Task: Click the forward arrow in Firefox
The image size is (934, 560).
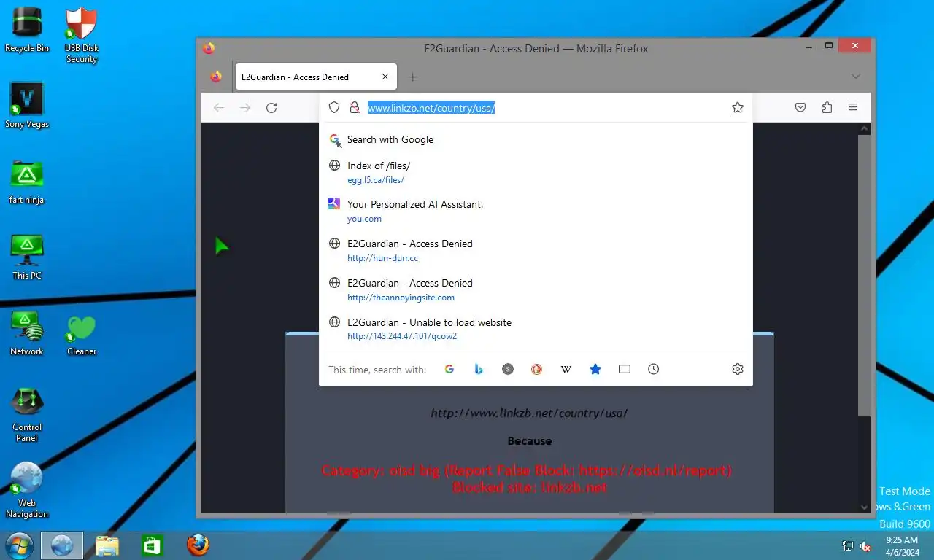Action: pyautogui.click(x=245, y=108)
